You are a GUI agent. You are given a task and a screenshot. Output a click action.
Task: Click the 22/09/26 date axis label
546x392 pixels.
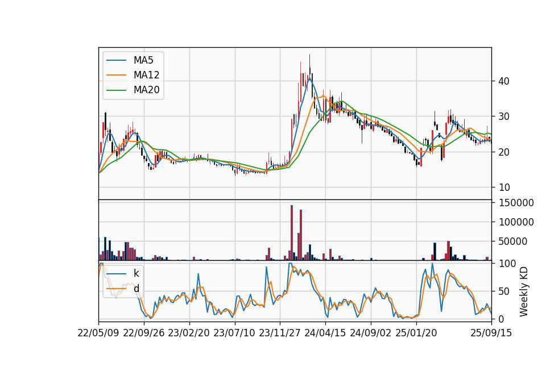(x=144, y=333)
